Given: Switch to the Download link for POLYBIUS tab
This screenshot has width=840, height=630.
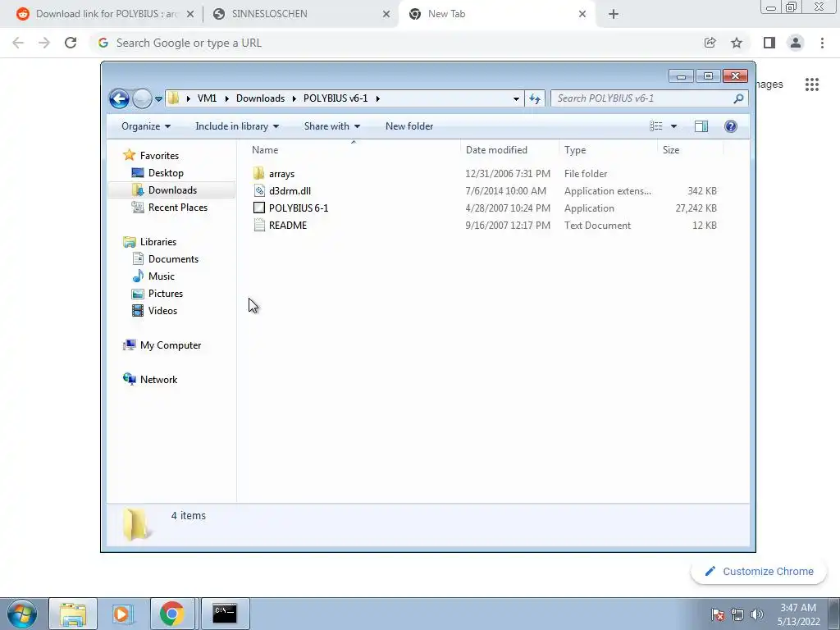Looking at the screenshot, I should pos(105,14).
